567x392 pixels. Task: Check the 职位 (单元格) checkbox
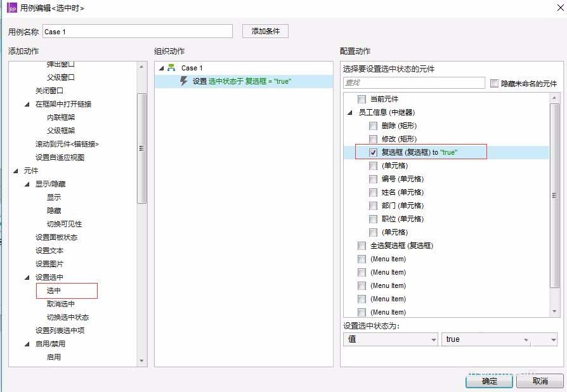coord(373,219)
